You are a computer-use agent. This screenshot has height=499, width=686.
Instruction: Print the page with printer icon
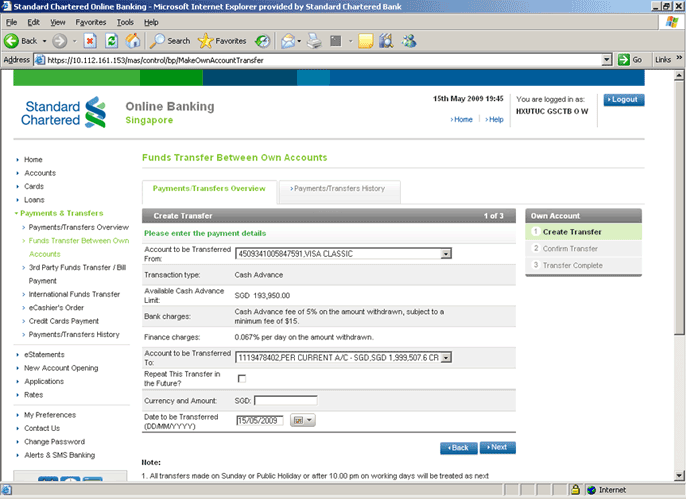coord(314,41)
